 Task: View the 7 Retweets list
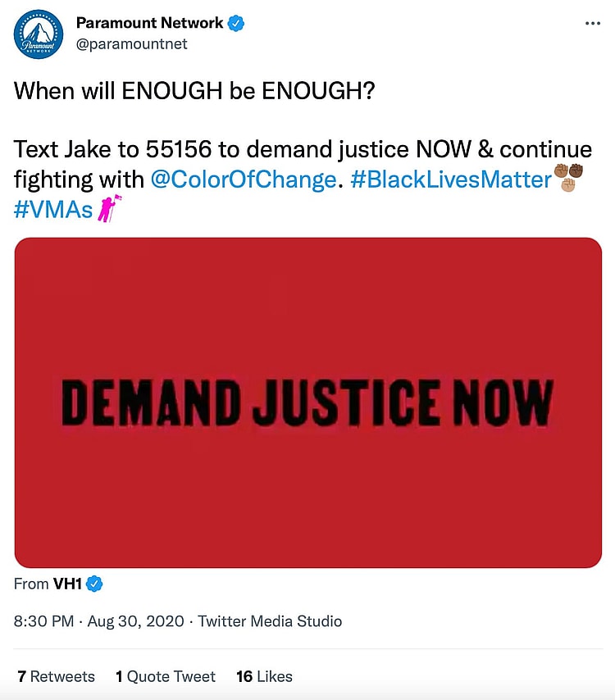coord(56,676)
